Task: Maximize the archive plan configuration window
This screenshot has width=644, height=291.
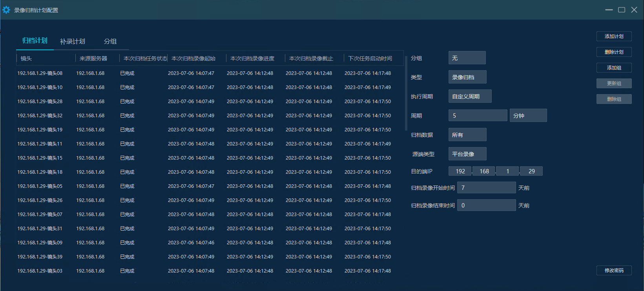Action: point(622,10)
